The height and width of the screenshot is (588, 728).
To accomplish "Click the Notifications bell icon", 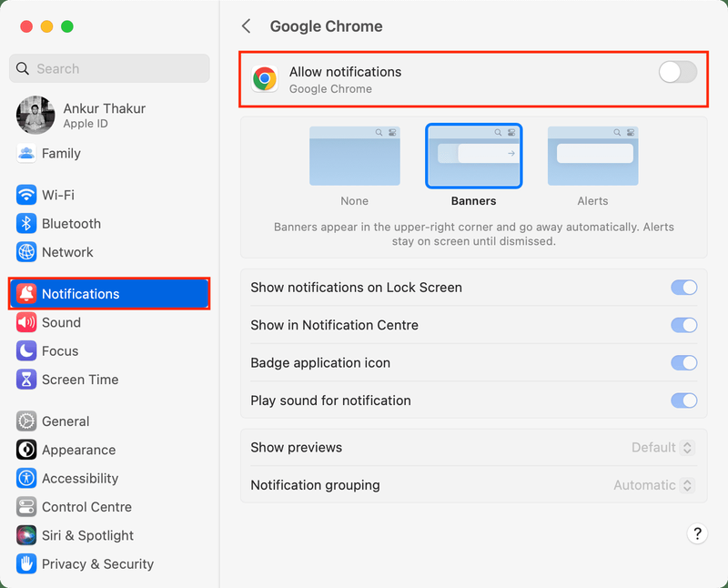I will (x=26, y=293).
